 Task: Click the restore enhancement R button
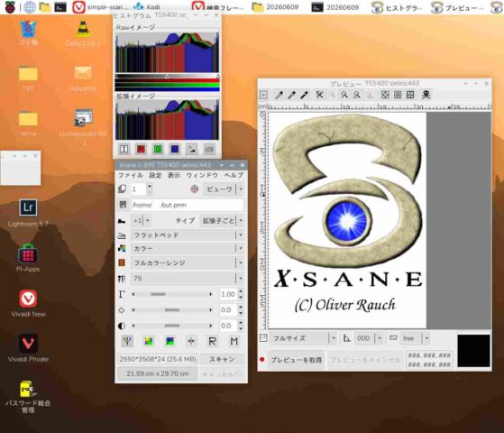(x=213, y=341)
